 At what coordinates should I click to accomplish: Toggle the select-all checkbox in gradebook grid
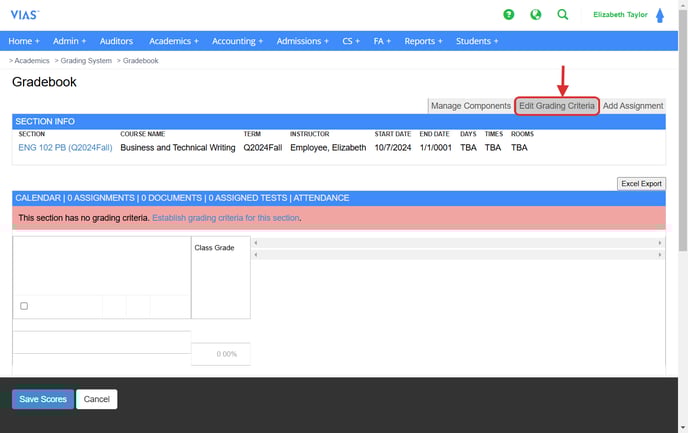pyautogui.click(x=24, y=306)
